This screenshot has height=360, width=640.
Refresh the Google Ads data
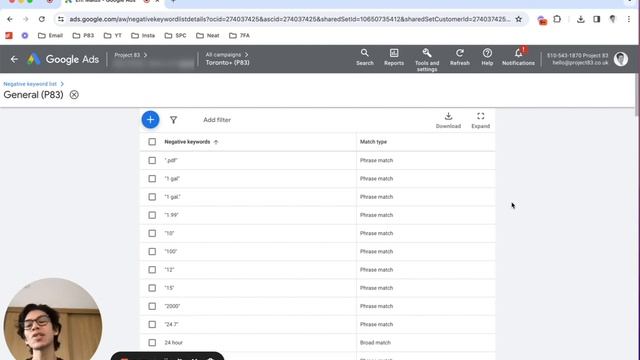click(x=460, y=57)
